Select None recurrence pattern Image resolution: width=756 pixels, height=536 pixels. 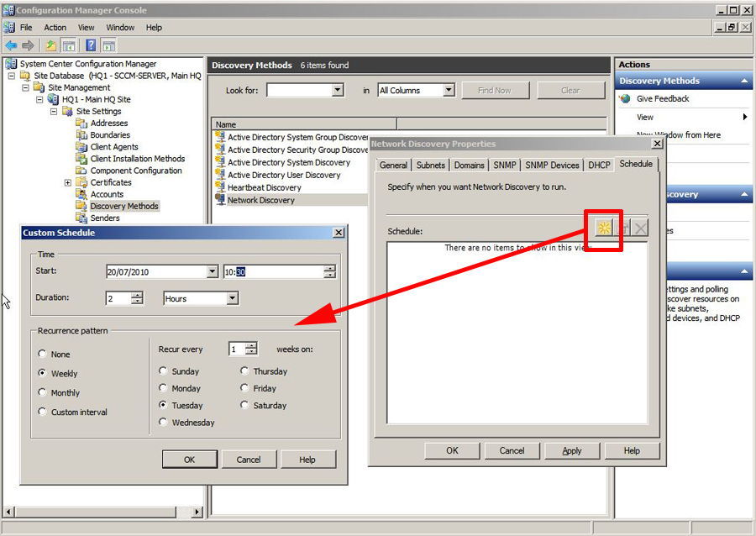click(x=43, y=354)
